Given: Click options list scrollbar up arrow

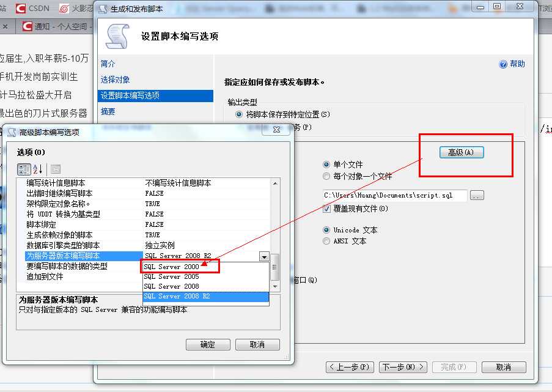Looking at the screenshot, I should coord(275,183).
